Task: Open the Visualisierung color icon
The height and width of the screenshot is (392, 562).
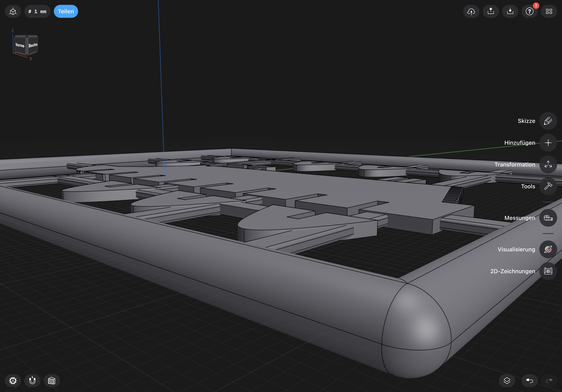Action: [x=548, y=249]
